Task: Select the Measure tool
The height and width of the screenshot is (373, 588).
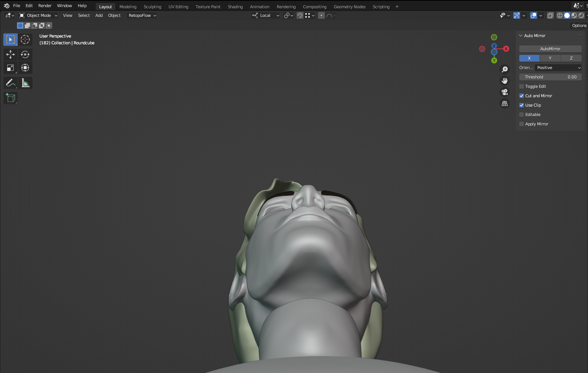Action: click(25, 83)
